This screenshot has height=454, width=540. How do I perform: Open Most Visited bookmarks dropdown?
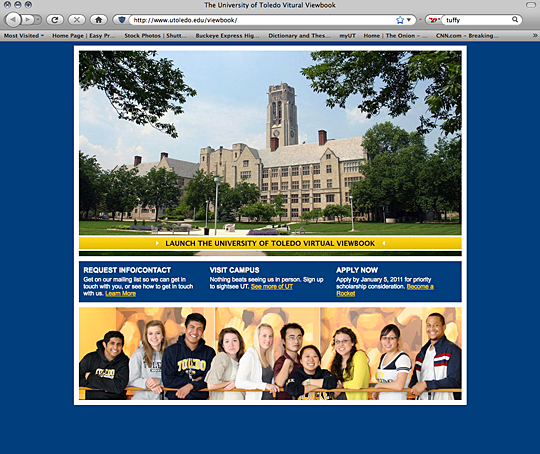[24, 35]
